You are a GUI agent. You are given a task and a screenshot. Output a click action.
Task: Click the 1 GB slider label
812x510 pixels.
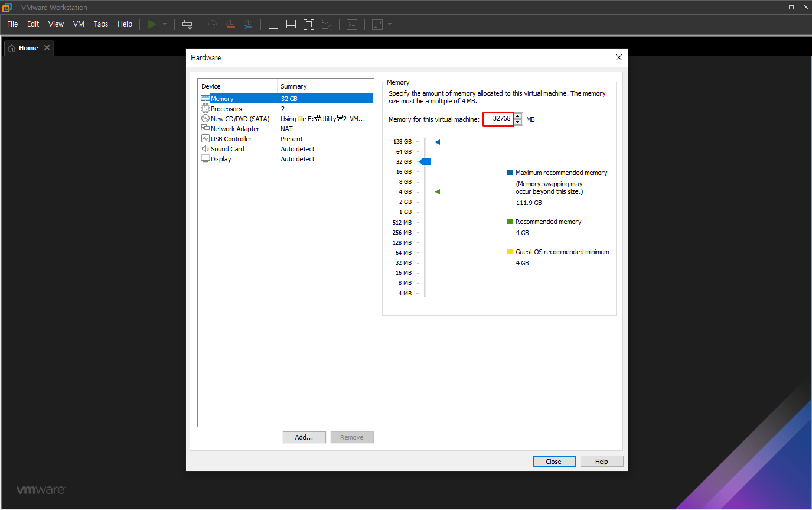click(405, 212)
